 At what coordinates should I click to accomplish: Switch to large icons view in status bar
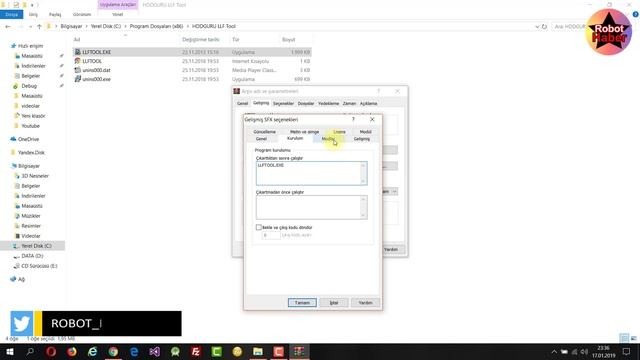(633, 338)
